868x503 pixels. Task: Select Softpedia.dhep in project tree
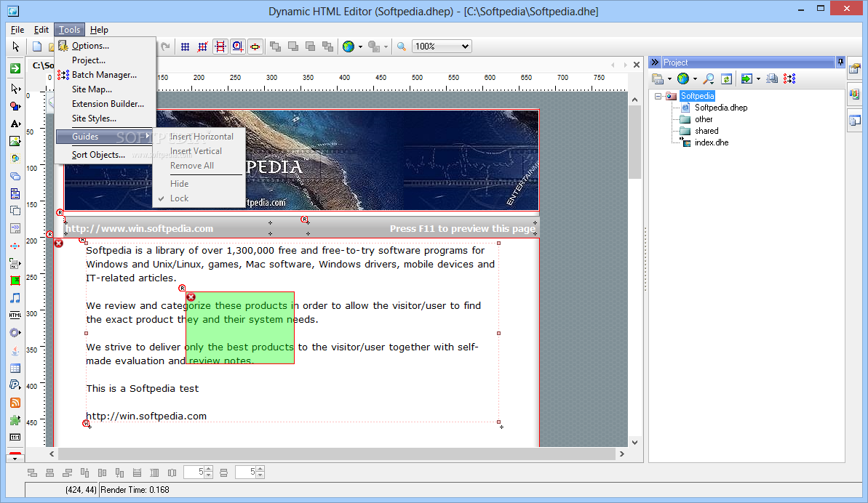pos(721,108)
